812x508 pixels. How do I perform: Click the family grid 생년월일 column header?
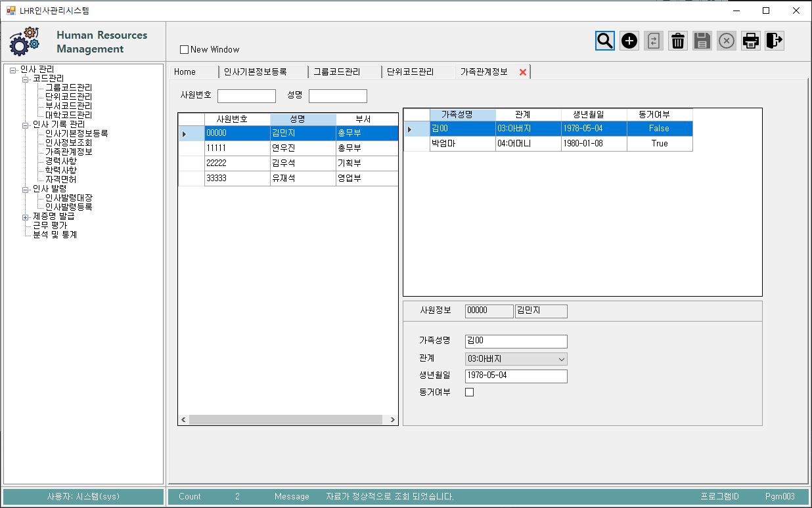pyautogui.click(x=594, y=115)
